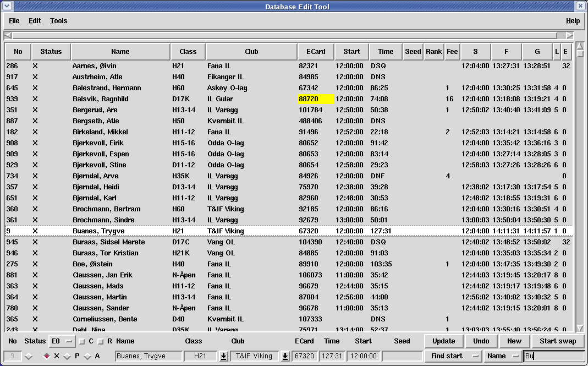
Task: Click the horizontal scrollbar left arrow
Action: [x=8, y=36]
